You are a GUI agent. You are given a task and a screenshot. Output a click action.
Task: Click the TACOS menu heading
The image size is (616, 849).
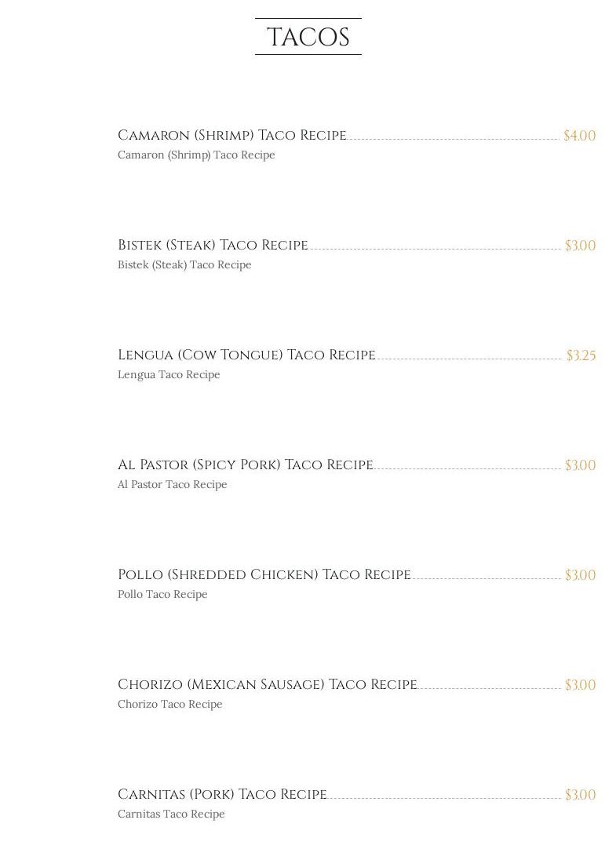308,37
